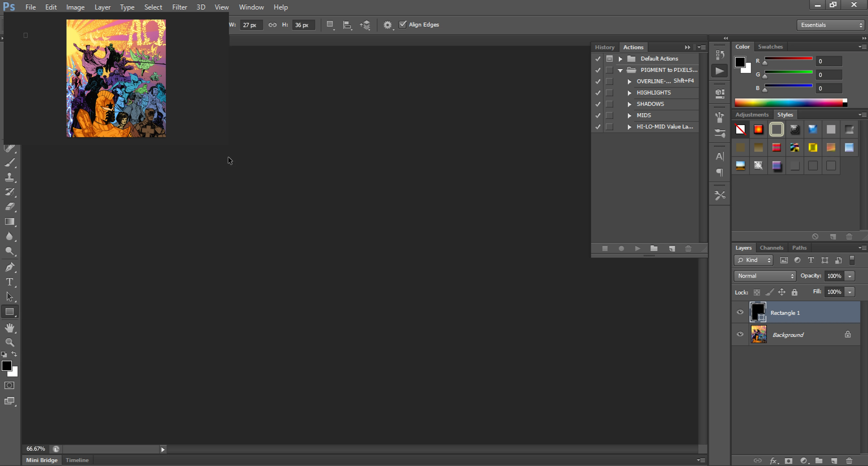The image size is (868, 466).
Task: Select the Brush tool
Action: click(x=10, y=163)
